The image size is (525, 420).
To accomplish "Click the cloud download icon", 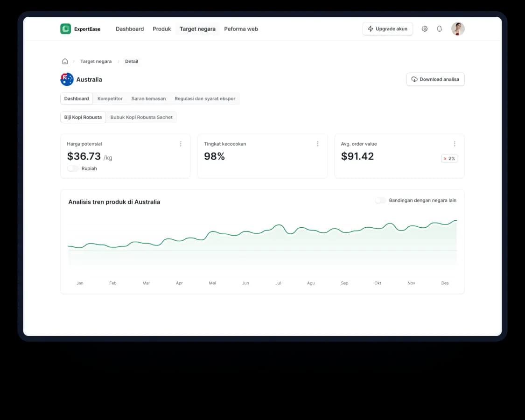I will coord(414,79).
